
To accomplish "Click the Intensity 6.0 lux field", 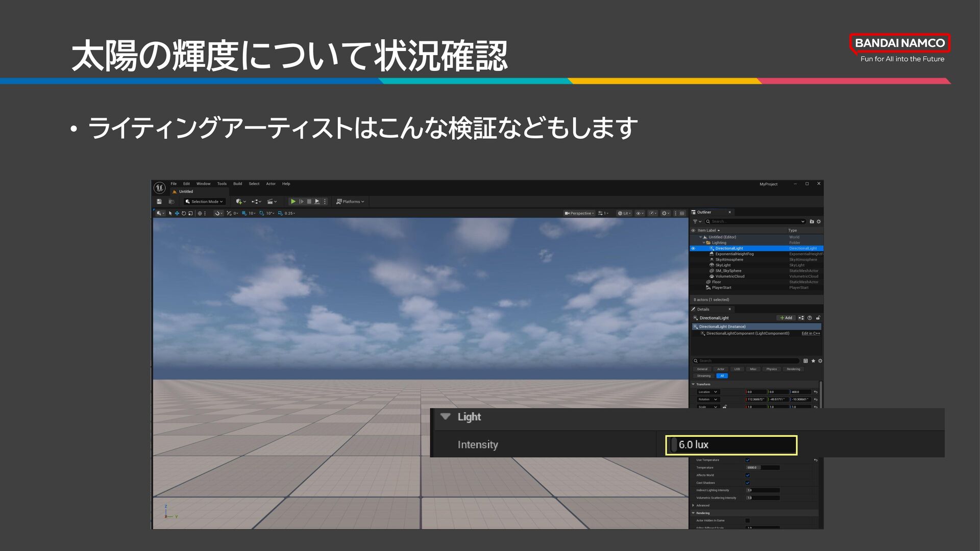I will coord(731,445).
